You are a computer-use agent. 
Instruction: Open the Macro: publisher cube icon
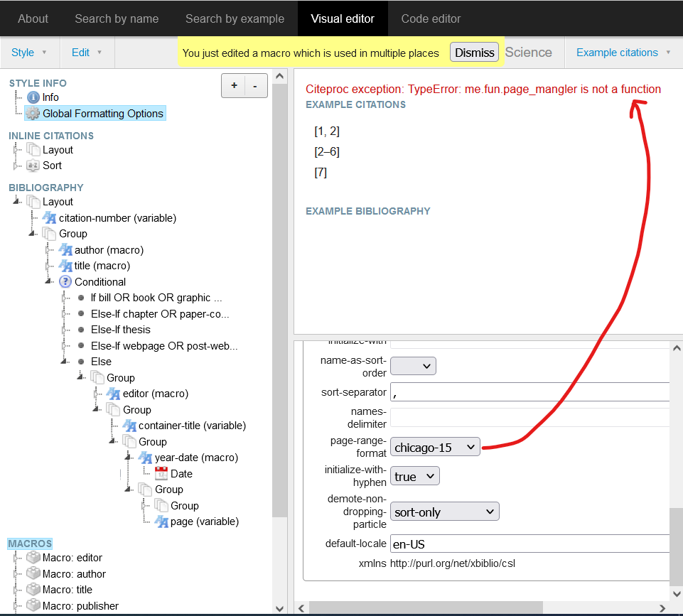point(33,605)
